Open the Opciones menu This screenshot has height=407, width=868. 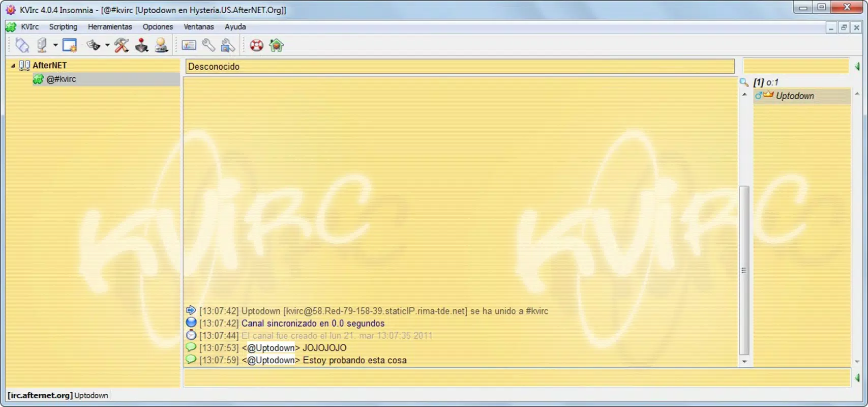158,26
